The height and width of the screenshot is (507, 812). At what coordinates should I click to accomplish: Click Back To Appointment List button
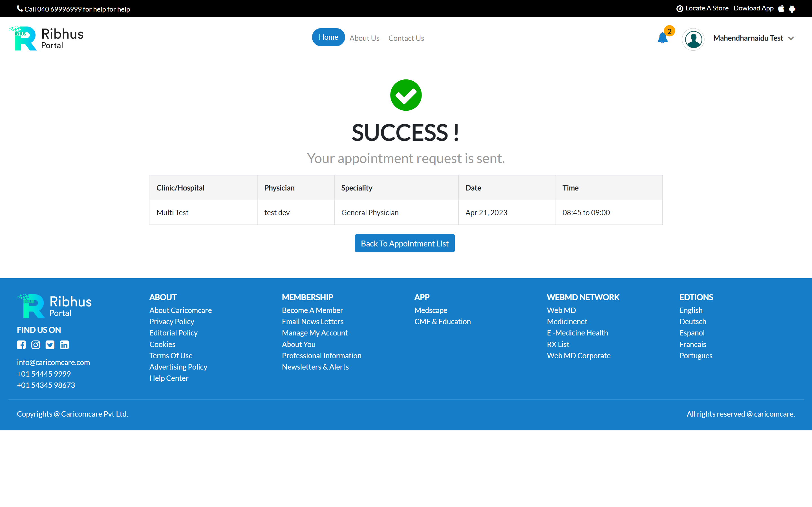click(404, 243)
